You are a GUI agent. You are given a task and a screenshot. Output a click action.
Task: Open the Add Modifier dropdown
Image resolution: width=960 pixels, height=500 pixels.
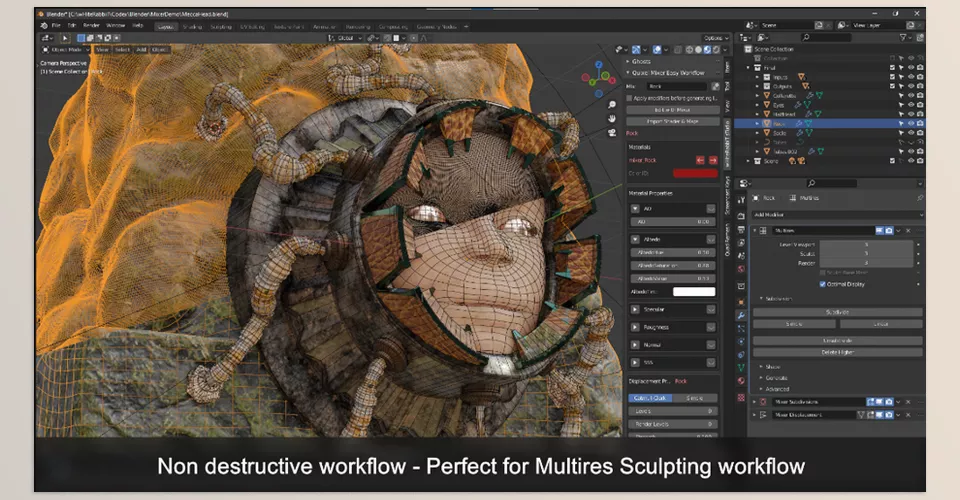coord(838,215)
